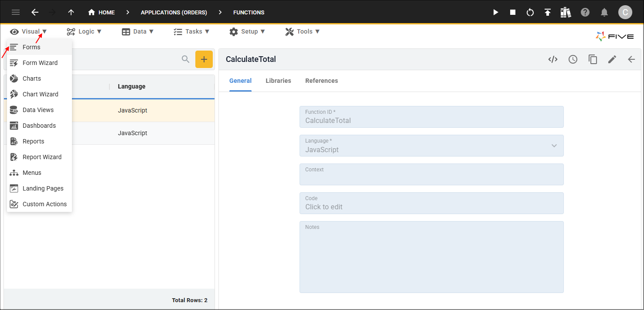
Task: Choose Dashboards in the Visual menu
Action: coord(39,126)
